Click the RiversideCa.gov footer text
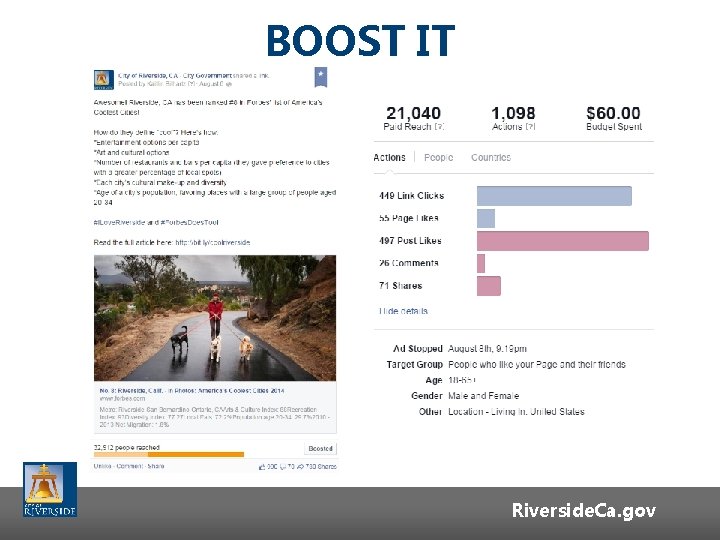 [x=584, y=511]
